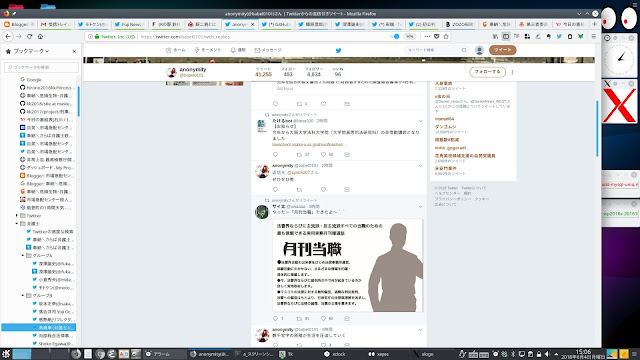Send the ゼロぞひ世 reply tweet via message icon

coord(347,189)
